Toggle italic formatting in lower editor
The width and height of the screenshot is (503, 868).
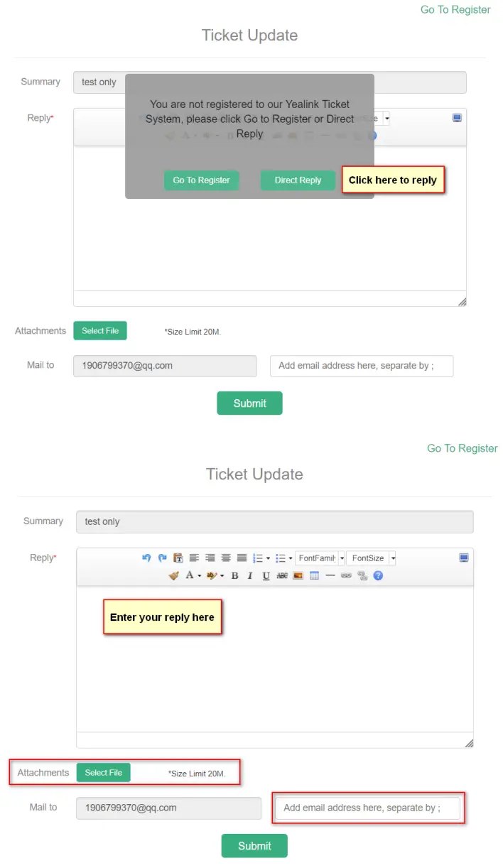[x=250, y=575]
